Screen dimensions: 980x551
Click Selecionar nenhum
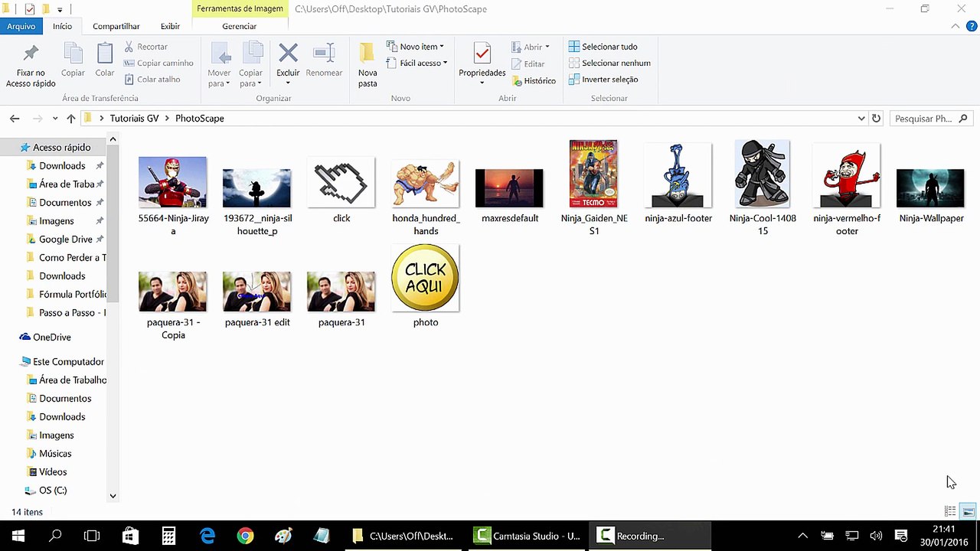point(609,63)
